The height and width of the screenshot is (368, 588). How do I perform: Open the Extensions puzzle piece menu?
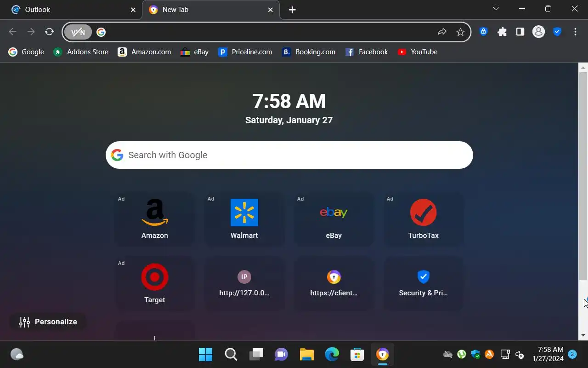click(502, 32)
